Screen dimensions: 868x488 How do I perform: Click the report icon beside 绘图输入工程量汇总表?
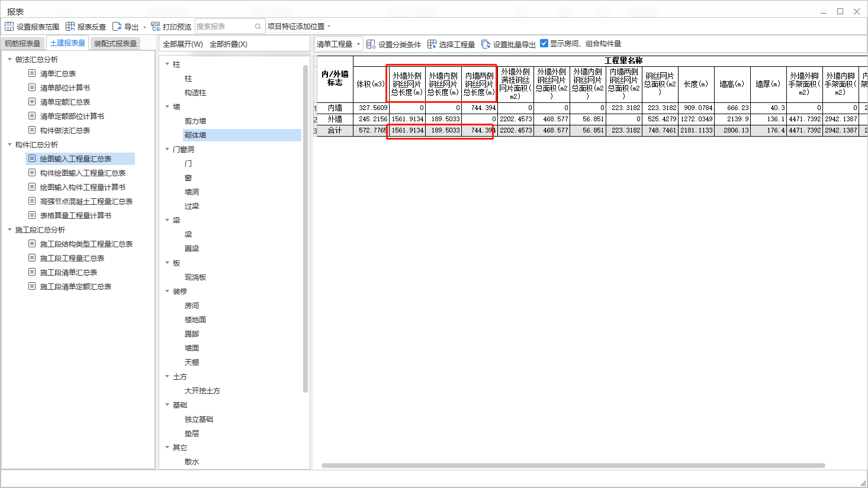32,159
